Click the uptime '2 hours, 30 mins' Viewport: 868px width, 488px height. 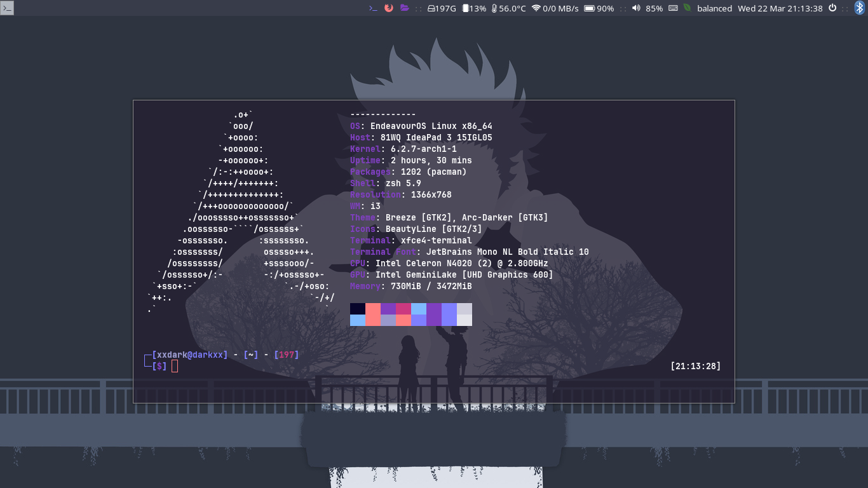431,160
